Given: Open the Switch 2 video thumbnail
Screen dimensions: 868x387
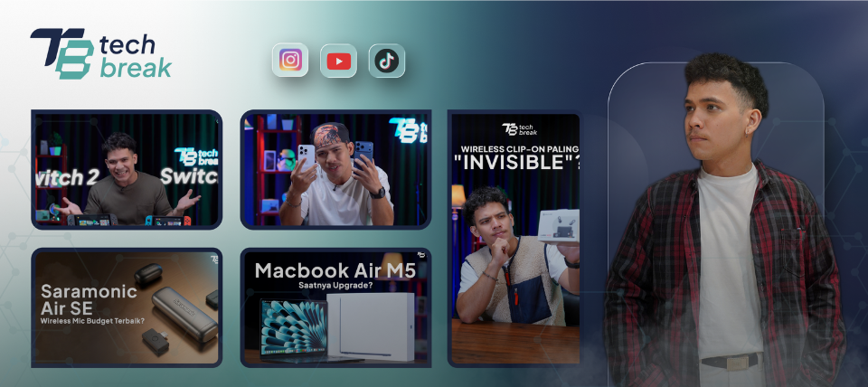Looking at the screenshot, I should [x=127, y=169].
